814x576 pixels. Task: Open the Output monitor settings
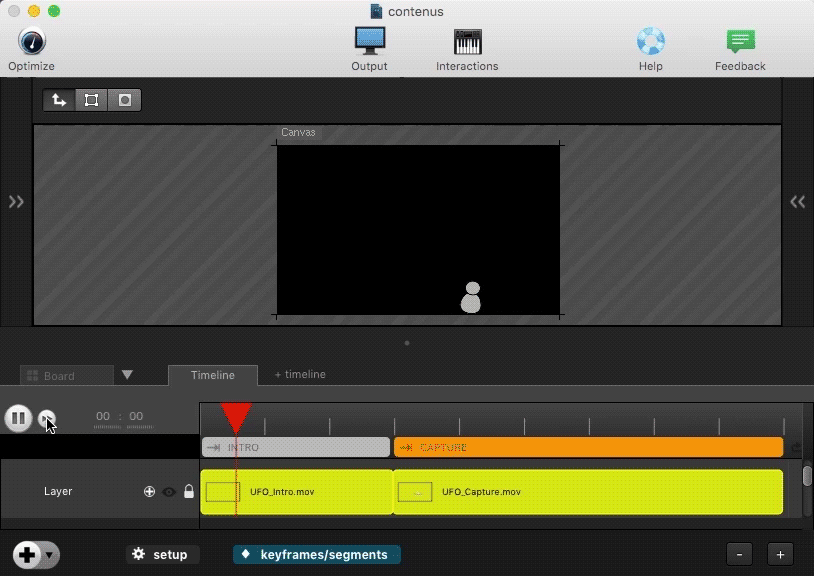pyautogui.click(x=369, y=42)
